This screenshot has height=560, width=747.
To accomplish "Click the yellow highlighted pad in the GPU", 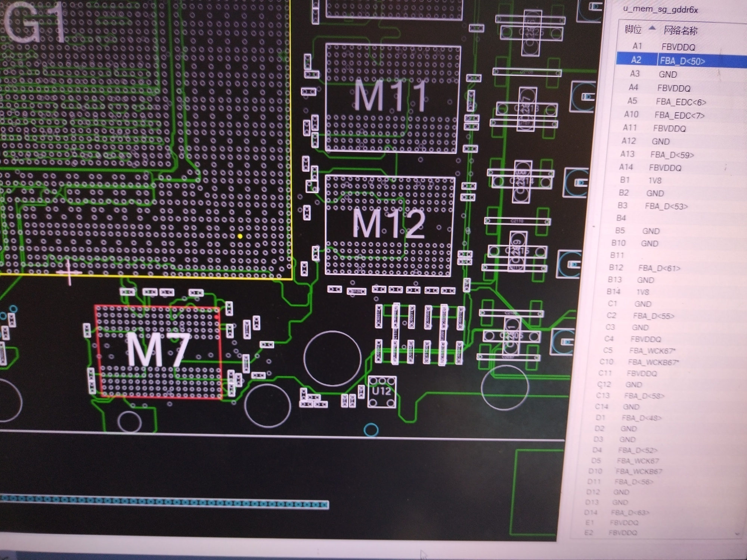I will (240, 236).
